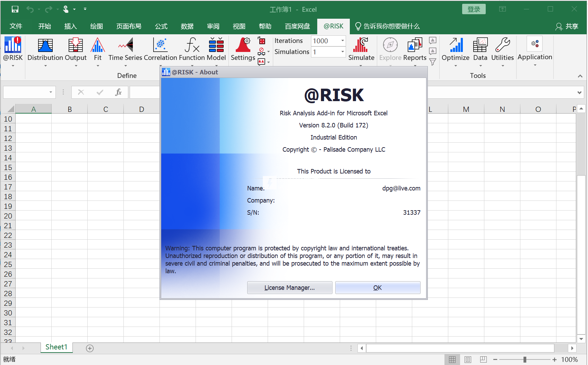Expand the Application dropdown arrow
The width and height of the screenshot is (588, 365).
[535, 65]
